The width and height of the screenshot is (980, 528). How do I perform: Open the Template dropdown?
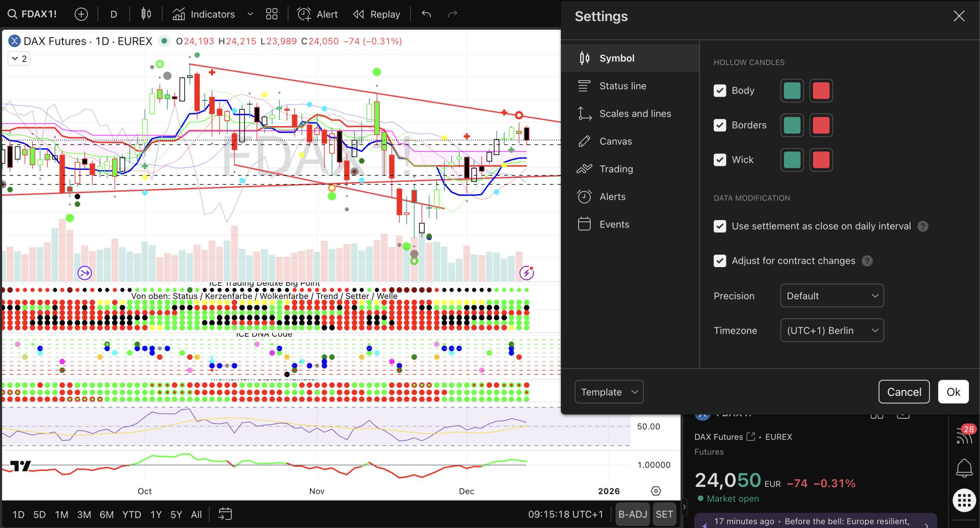pos(609,392)
